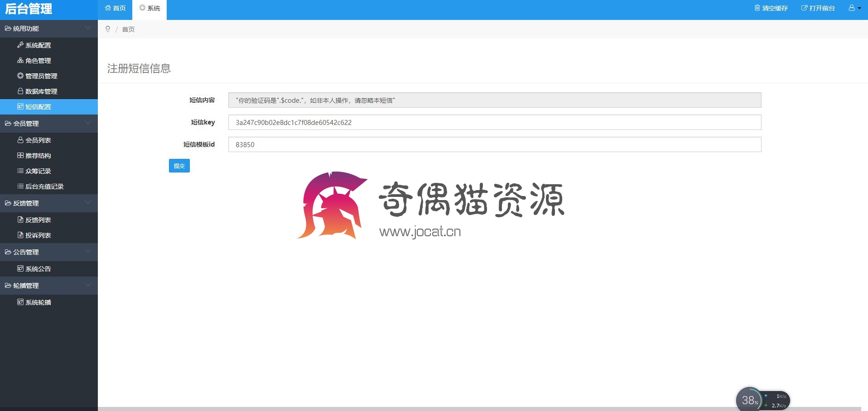Switch to the 首页 top tab

[x=115, y=10]
